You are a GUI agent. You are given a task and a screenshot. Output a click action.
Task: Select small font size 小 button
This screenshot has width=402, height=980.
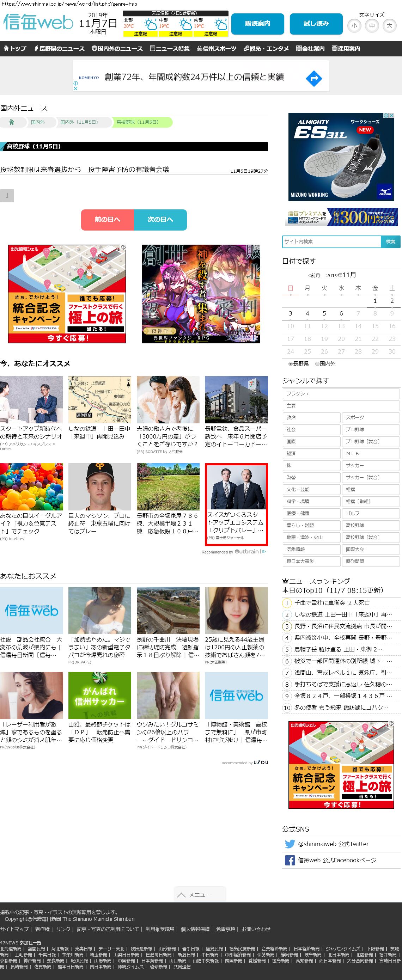tap(354, 26)
